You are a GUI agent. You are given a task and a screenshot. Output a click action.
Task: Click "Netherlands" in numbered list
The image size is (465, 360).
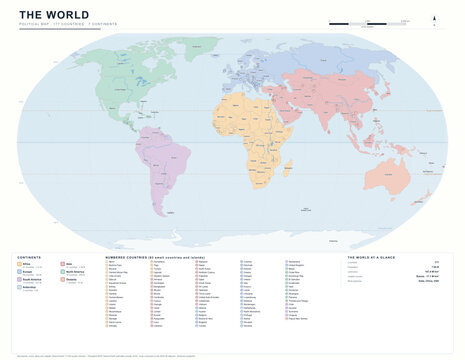250,308
